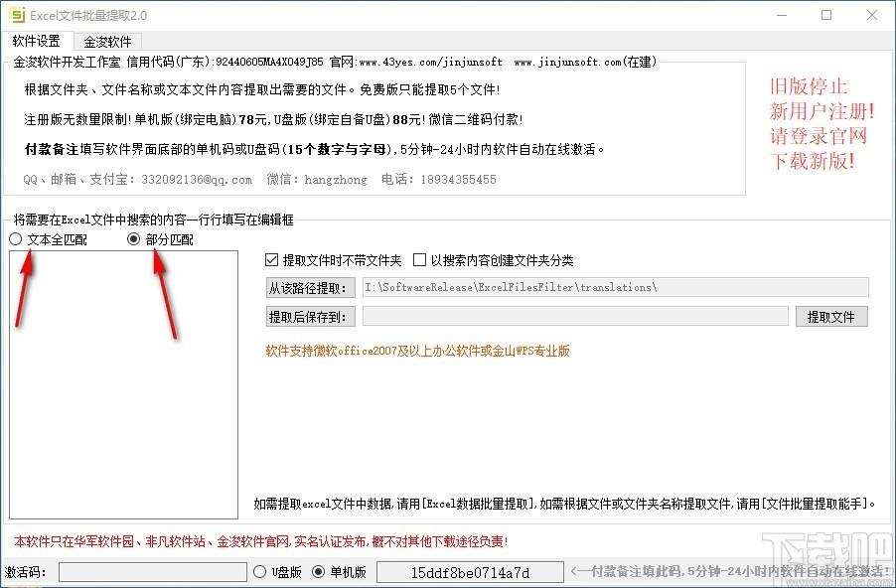Click the empty save destination path field
Viewport: 896px width, 588px height.
point(575,317)
